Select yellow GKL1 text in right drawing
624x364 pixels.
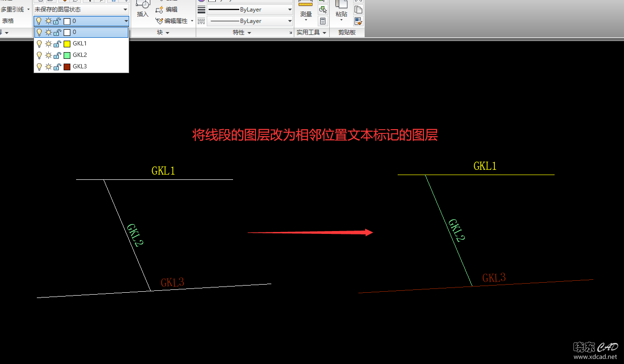coord(485,166)
